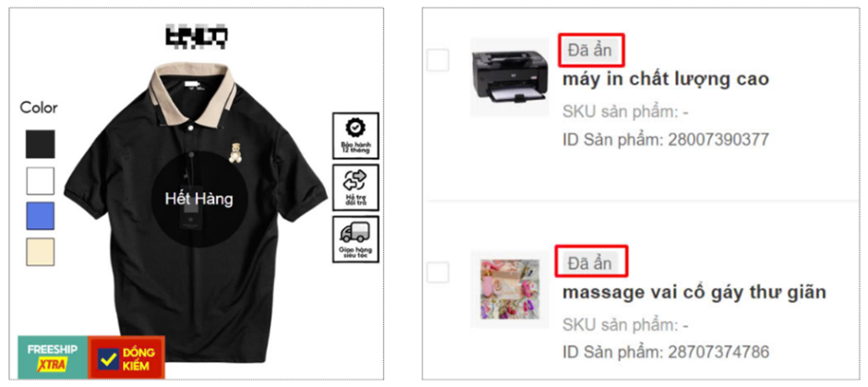Pick the cream color swatch
The height and width of the screenshot is (387, 868).
point(40,252)
